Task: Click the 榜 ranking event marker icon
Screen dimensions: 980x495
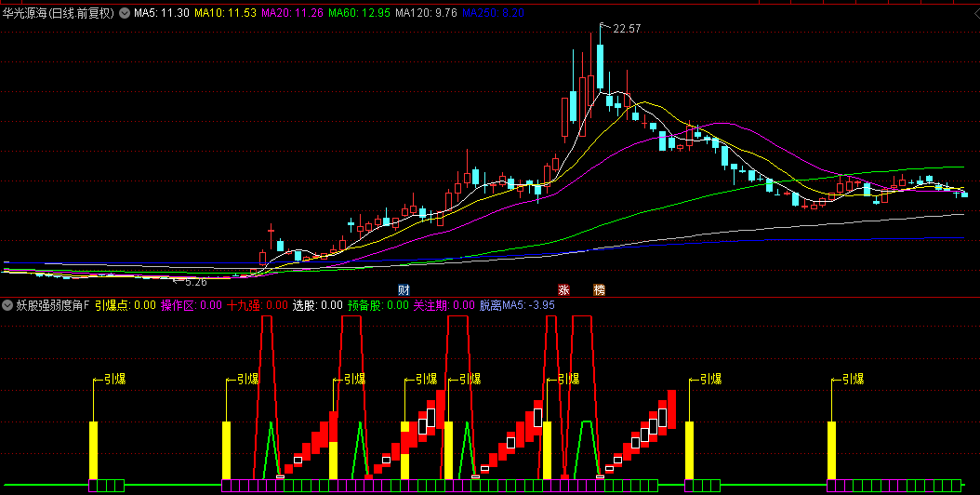Action: [x=600, y=289]
